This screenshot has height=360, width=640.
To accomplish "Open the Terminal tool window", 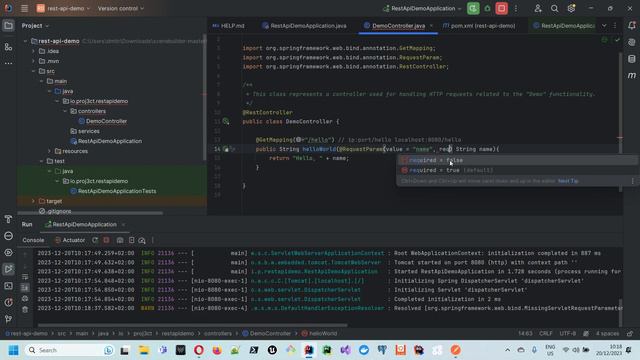I will coord(8,286).
